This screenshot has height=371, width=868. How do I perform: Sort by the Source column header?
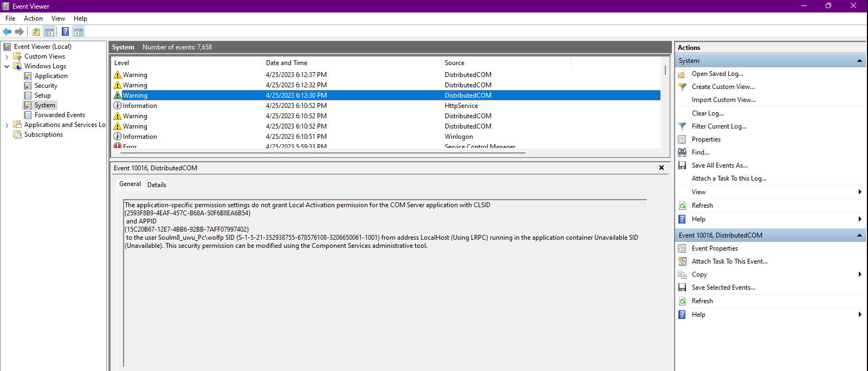click(x=506, y=63)
